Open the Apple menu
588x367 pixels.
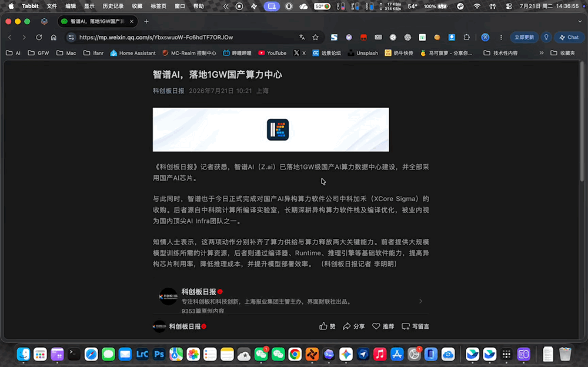11,6
